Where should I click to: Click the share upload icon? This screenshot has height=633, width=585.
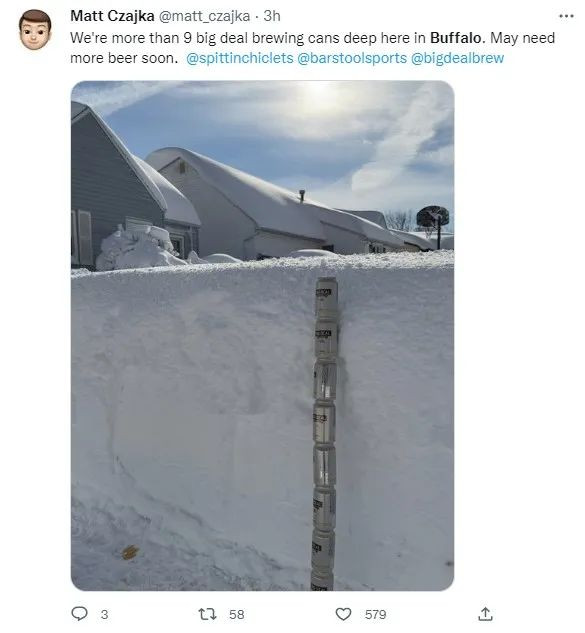(485, 614)
